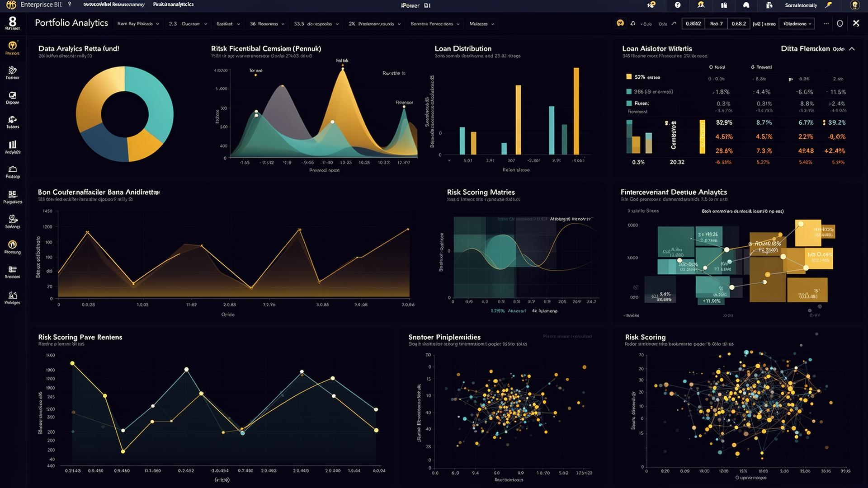Click the circular clock icon near close button
Screen dimensions: 868x488
pyautogui.click(x=840, y=23)
